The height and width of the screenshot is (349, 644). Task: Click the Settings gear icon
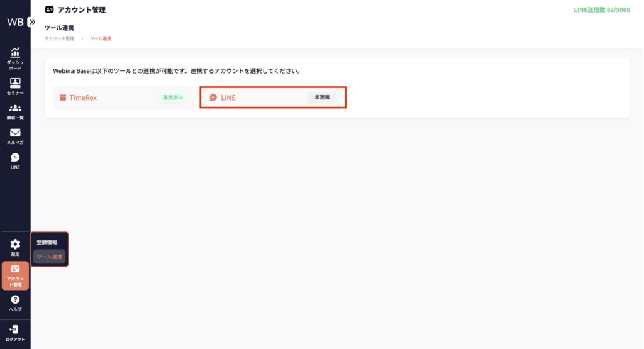[15, 244]
